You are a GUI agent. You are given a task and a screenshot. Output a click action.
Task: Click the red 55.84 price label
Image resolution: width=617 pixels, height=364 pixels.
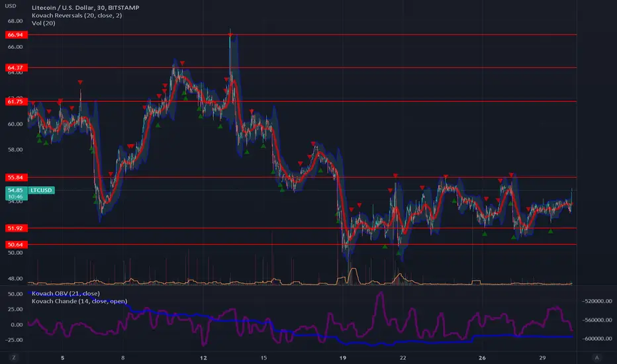click(16, 177)
